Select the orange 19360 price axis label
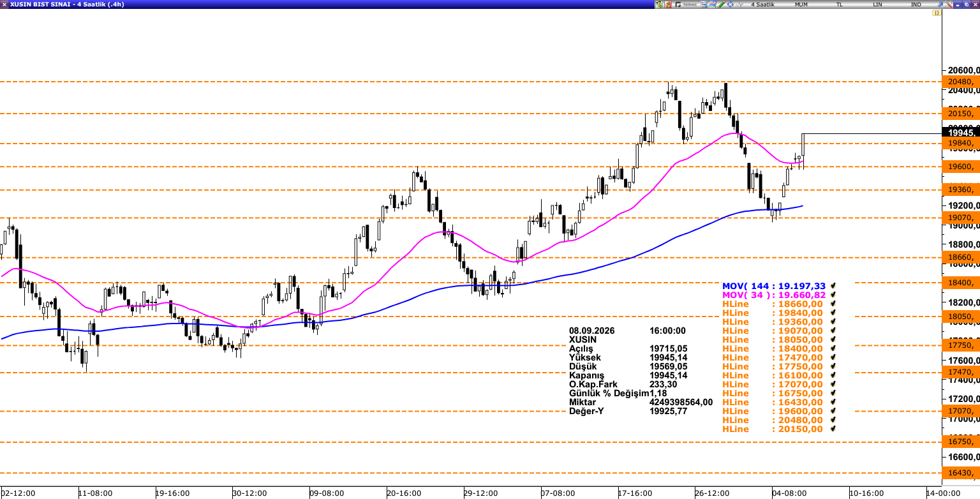This screenshot has height=499, width=980. (961, 190)
